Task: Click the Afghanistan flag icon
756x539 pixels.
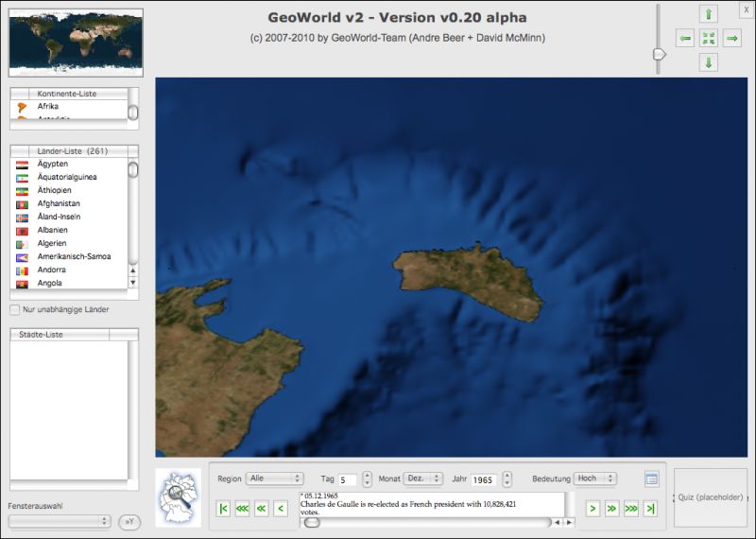Action: click(22, 204)
